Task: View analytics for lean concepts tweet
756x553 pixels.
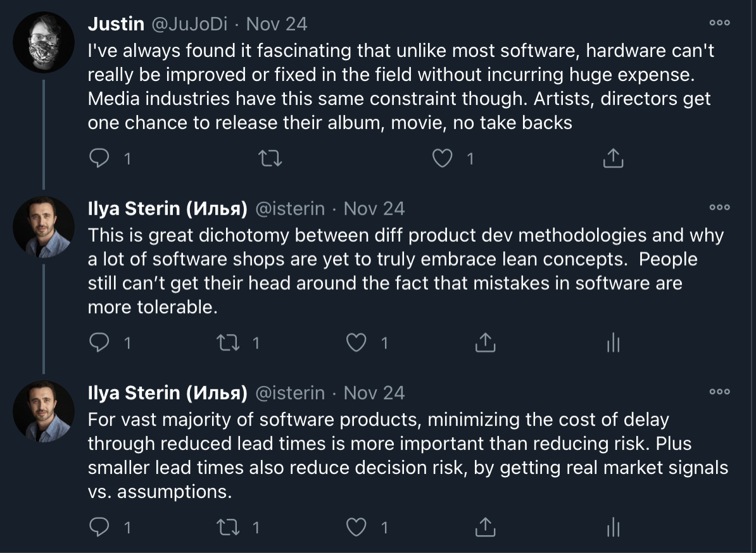Action: click(614, 342)
